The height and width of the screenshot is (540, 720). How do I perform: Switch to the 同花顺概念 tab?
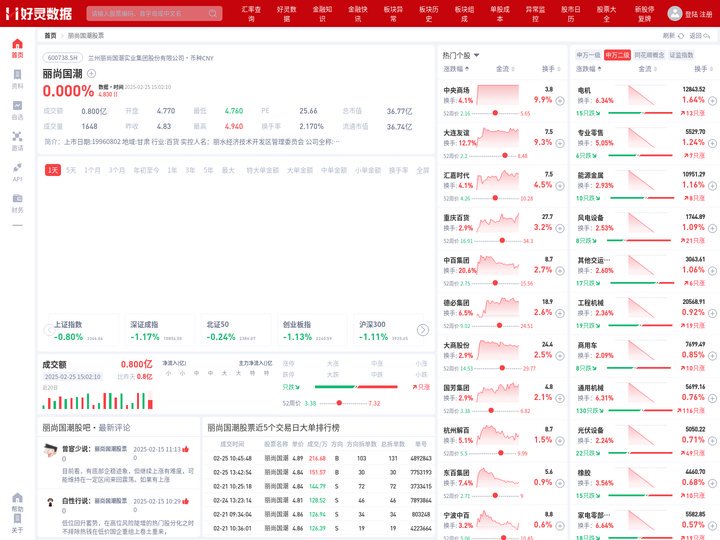point(649,55)
